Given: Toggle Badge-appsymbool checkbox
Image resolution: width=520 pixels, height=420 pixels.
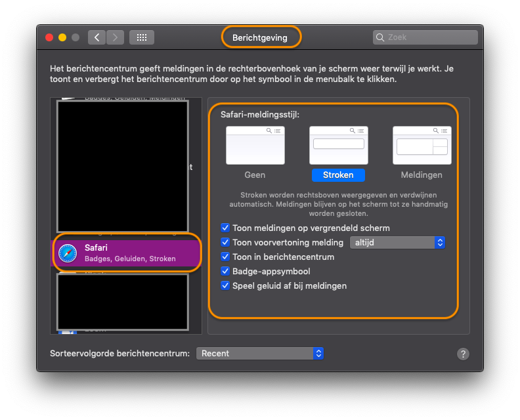Looking at the screenshot, I should pos(225,271).
